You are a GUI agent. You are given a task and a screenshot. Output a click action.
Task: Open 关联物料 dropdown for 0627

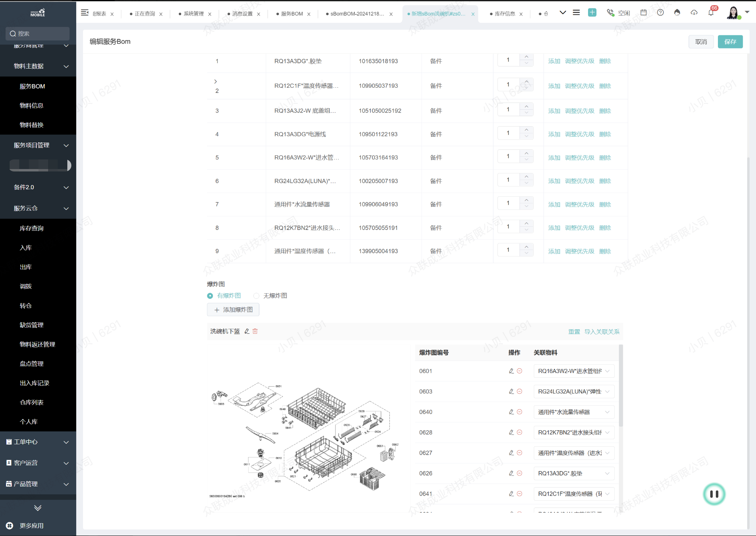coord(574,453)
